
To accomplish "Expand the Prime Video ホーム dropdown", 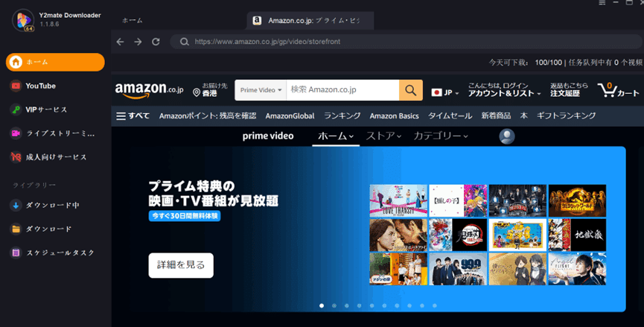I will click(336, 136).
